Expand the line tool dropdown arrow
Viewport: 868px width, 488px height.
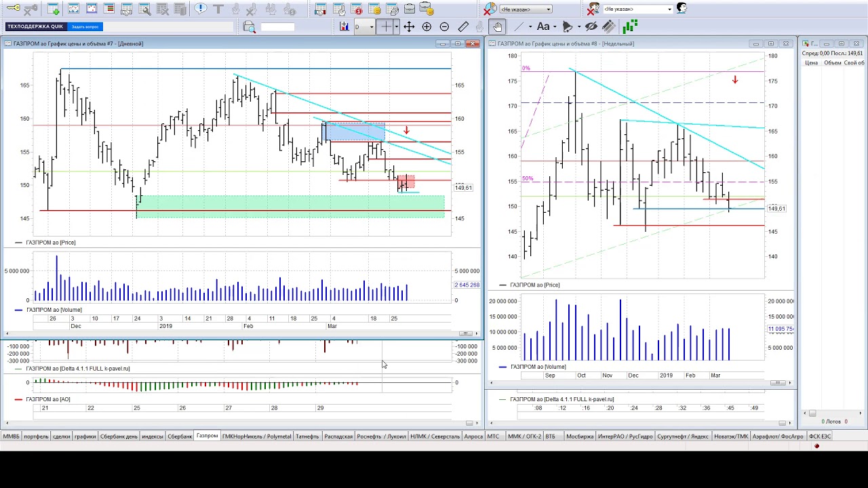pyautogui.click(x=529, y=26)
